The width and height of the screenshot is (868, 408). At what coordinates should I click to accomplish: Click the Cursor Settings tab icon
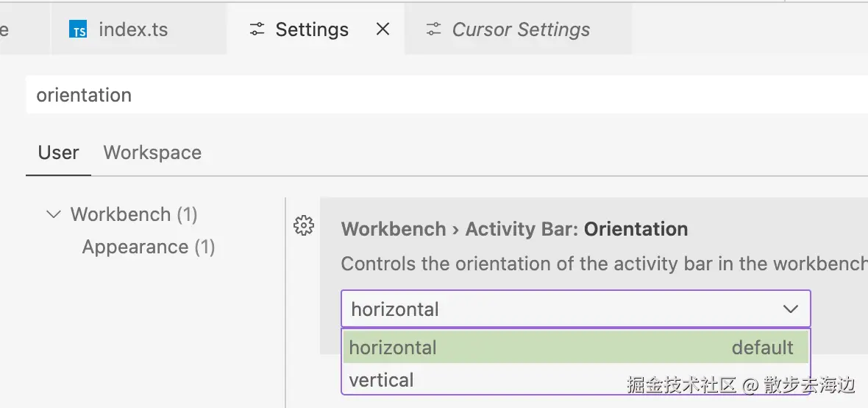[x=433, y=29]
